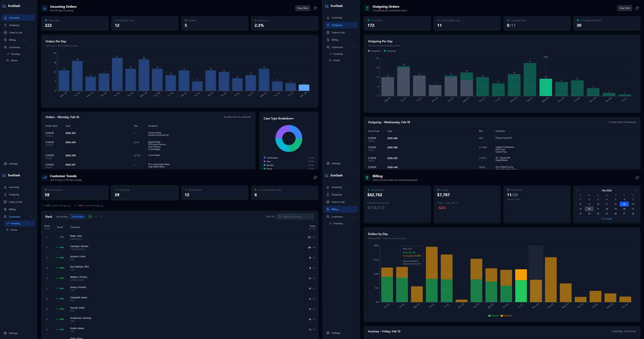Select the trending-down filter icon beside Rank
Viewport: 644px width, 339px height.
point(95,216)
